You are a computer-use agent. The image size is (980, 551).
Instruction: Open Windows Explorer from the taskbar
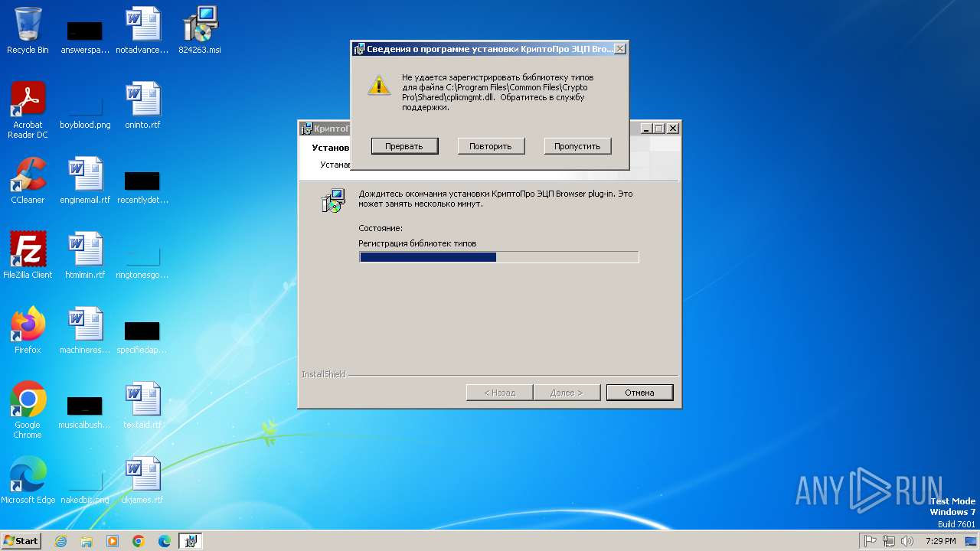point(87,541)
